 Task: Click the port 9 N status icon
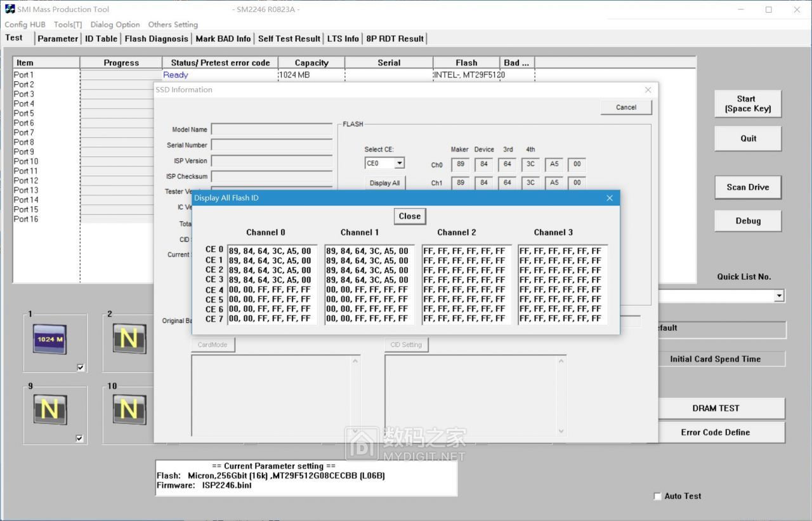coord(49,409)
